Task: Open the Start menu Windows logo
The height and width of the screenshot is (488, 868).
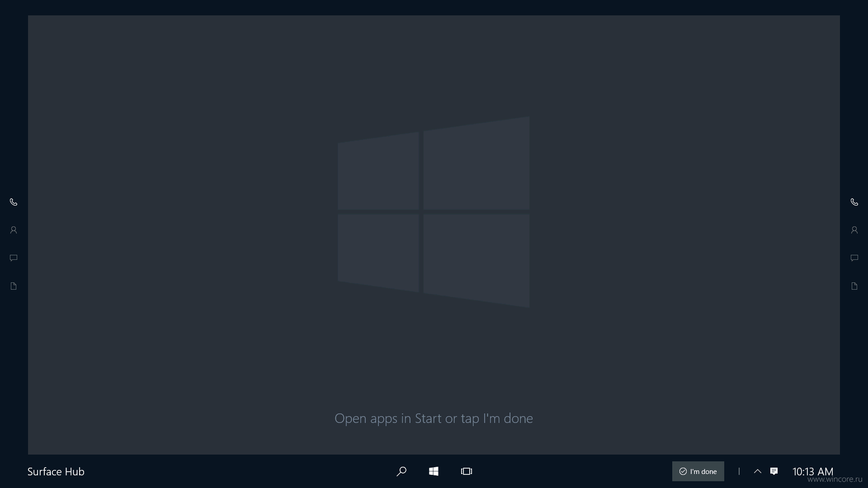Action: point(434,471)
